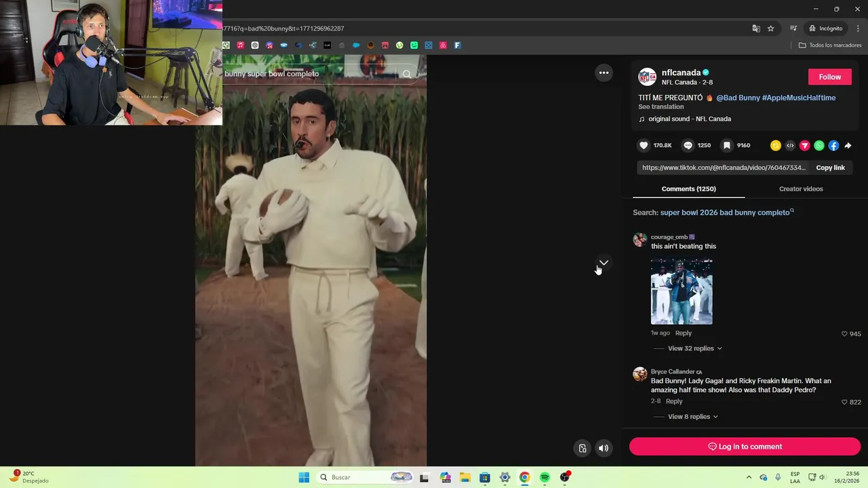
Task: Click the Bryce Callander username
Action: (x=673, y=372)
